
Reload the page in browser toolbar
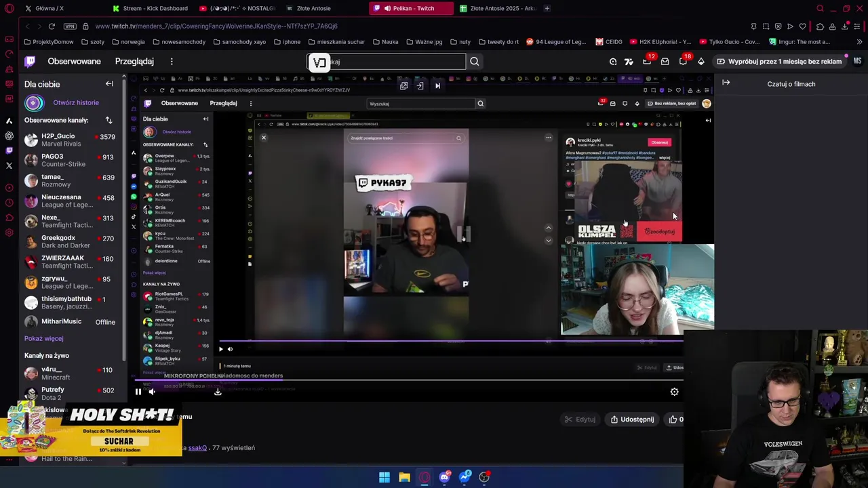[x=52, y=26]
